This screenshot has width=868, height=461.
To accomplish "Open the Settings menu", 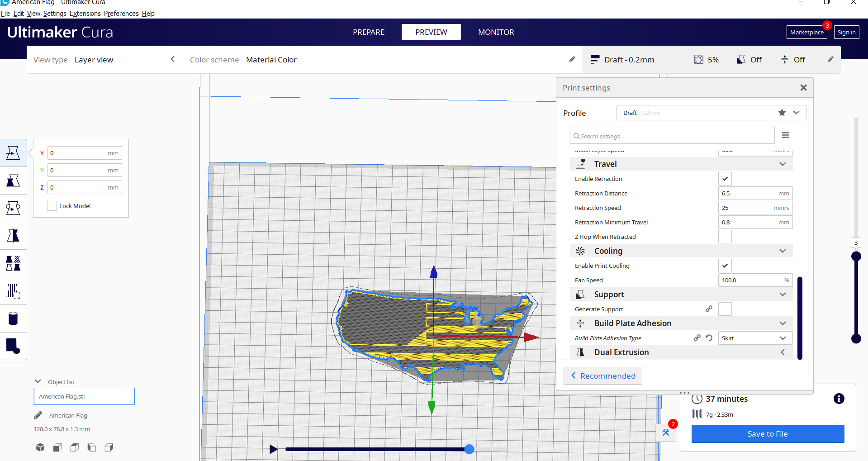I will pyautogui.click(x=55, y=14).
